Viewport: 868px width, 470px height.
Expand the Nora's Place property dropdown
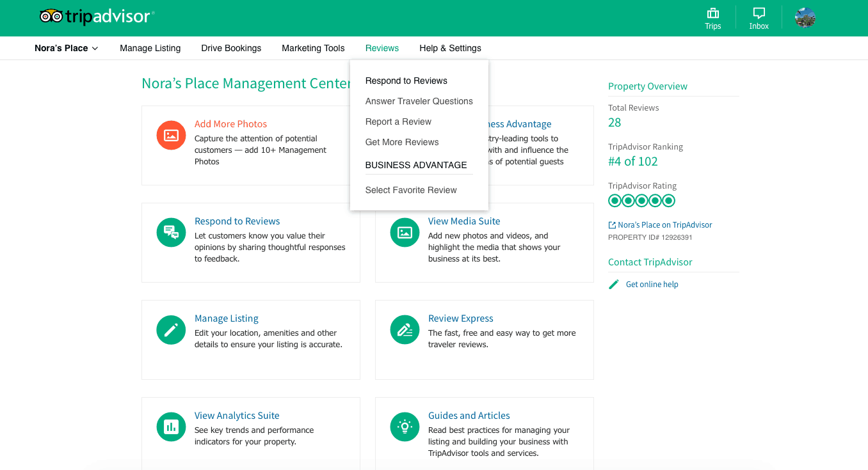click(67, 48)
